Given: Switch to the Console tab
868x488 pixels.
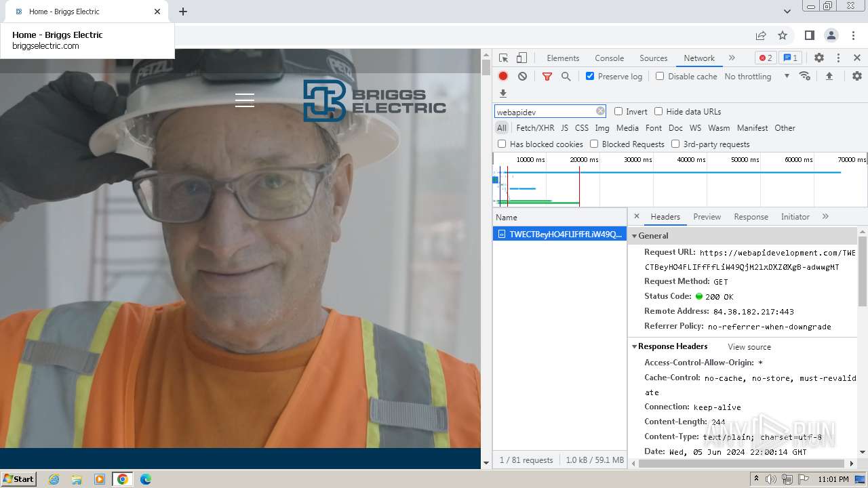Looking at the screenshot, I should [609, 58].
